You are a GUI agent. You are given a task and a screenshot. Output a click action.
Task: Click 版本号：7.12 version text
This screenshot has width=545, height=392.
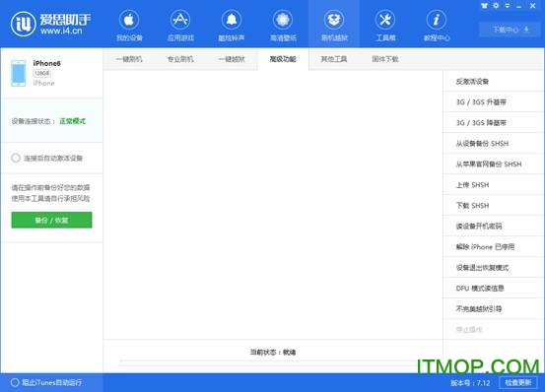470,383
